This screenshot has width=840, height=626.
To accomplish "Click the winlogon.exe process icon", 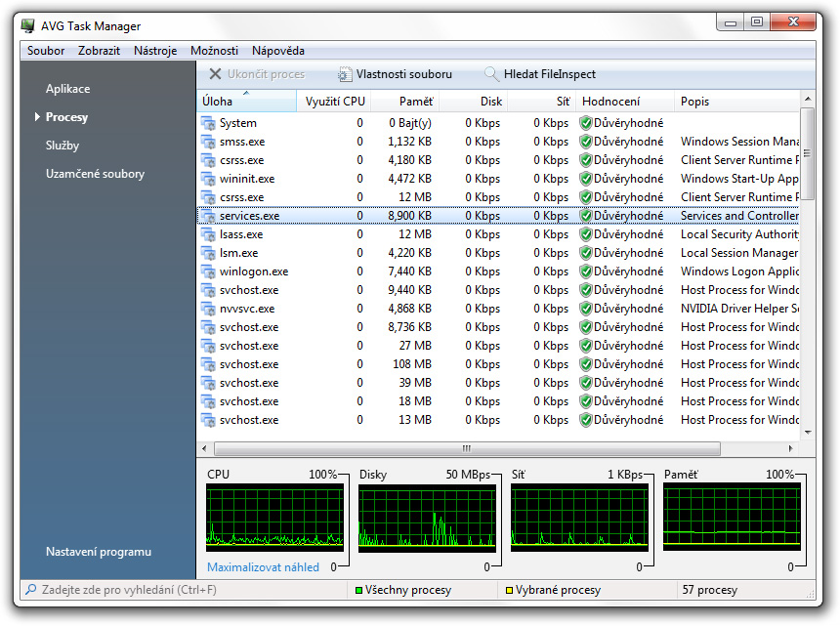I will [208, 271].
